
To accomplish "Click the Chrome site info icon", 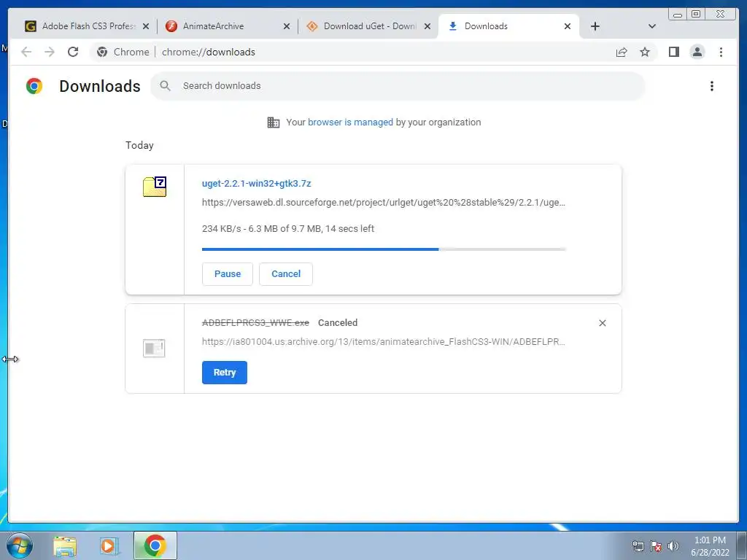I will (x=102, y=52).
